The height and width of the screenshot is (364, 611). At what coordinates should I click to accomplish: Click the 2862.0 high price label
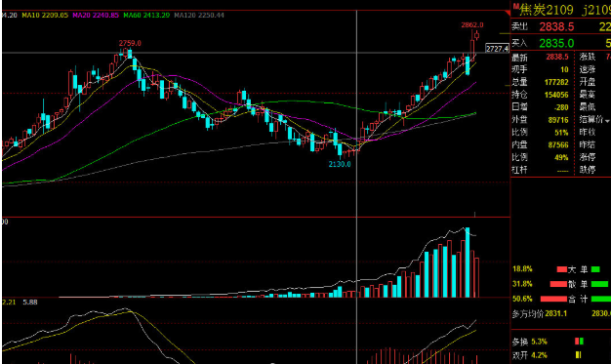(x=472, y=25)
